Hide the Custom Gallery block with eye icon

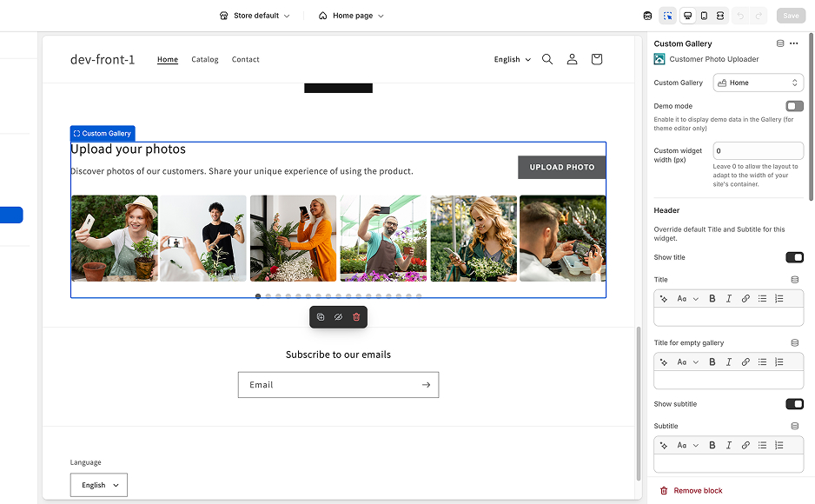[x=338, y=317]
